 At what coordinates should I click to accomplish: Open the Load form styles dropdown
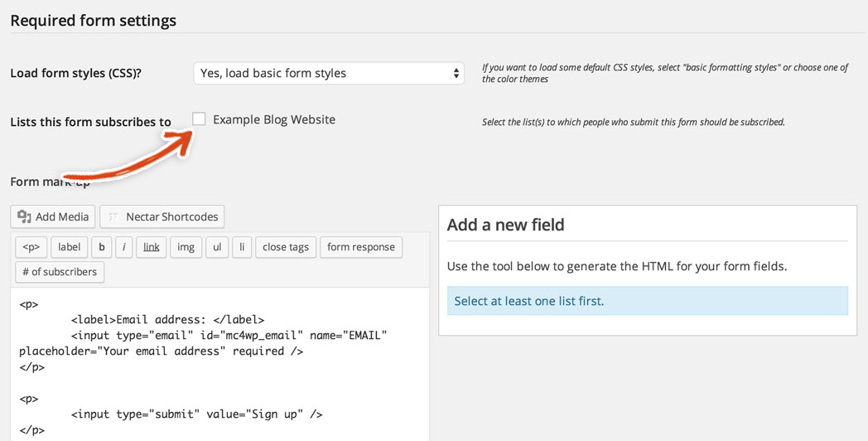point(329,73)
